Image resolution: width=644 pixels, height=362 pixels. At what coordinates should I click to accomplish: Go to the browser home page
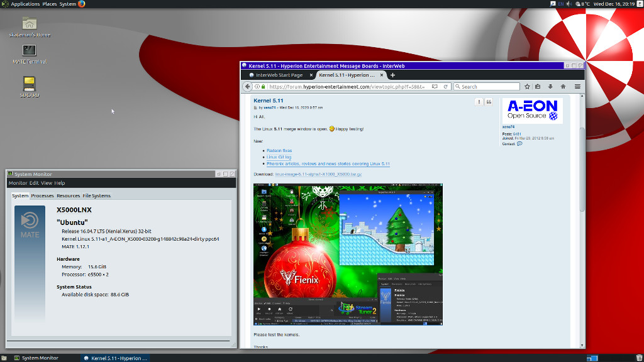tap(563, 87)
